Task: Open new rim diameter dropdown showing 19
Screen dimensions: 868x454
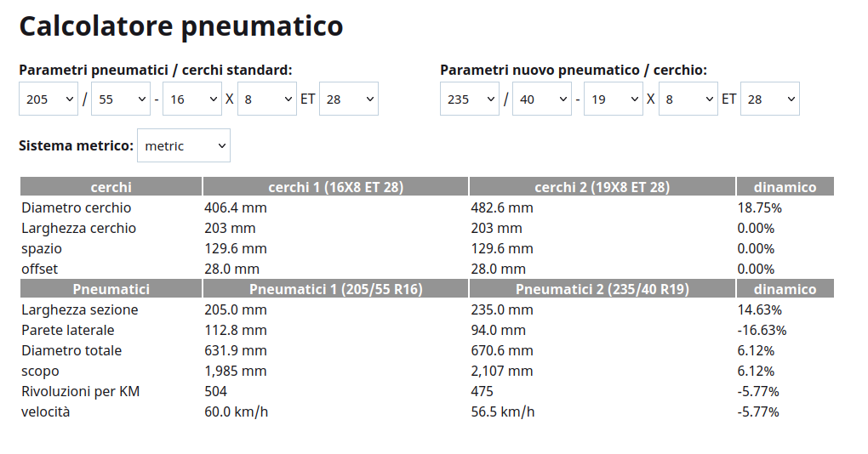Action: [x=614, y=99]
